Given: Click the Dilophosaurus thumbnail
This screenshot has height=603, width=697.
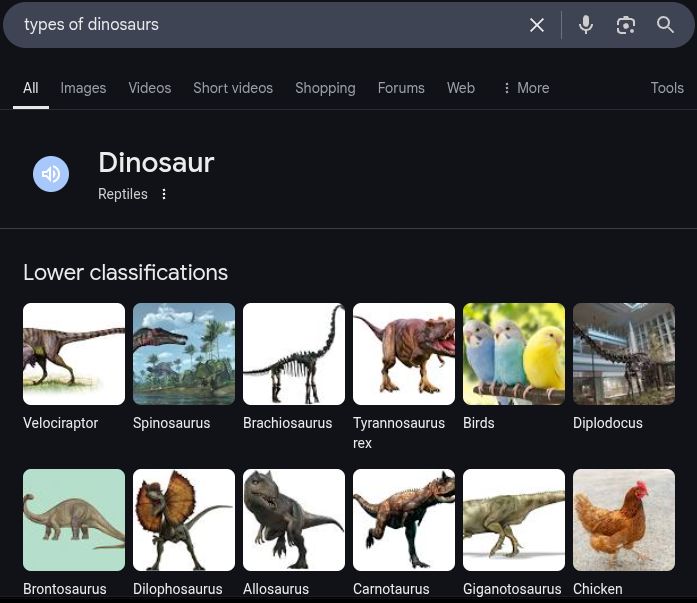Looking at the screenshot, I should pyautogui.click(x=184, y=520).
